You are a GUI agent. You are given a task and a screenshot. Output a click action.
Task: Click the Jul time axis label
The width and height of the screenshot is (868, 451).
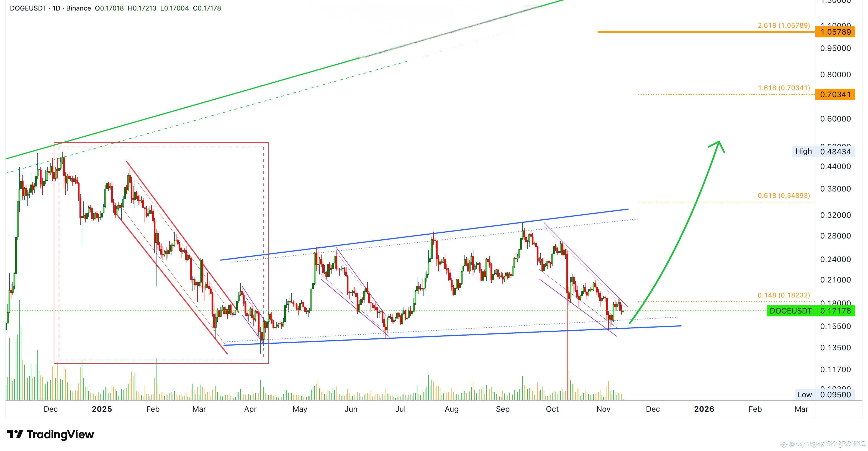click(x=401, y=409)
